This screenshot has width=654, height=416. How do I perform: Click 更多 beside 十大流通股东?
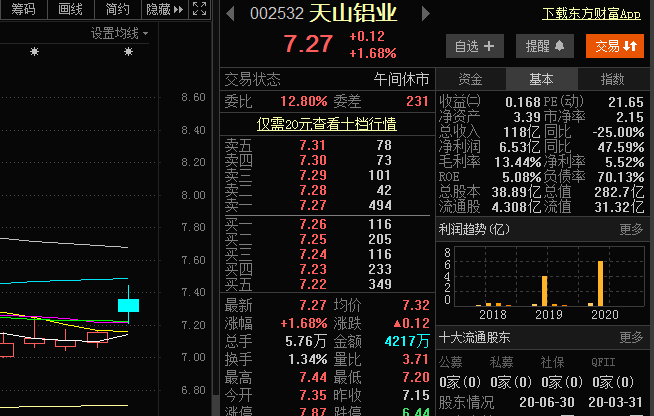click(631, 337)
